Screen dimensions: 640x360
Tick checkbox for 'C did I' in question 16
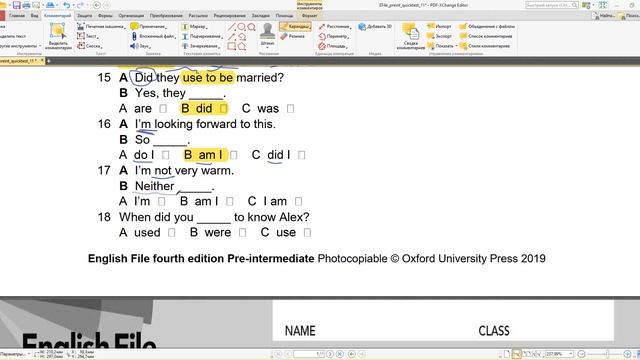coord(302,155)
